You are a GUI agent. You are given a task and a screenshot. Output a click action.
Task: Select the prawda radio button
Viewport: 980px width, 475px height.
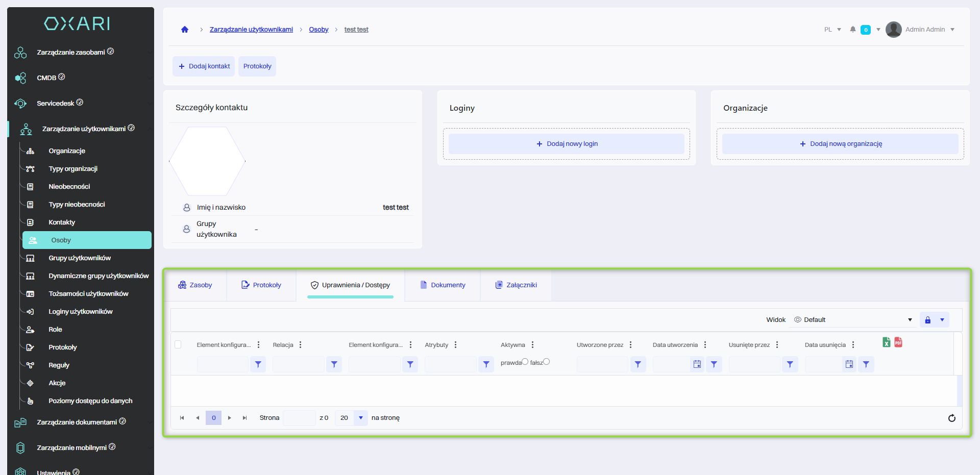pyautogui.click(x=525, y=362)
